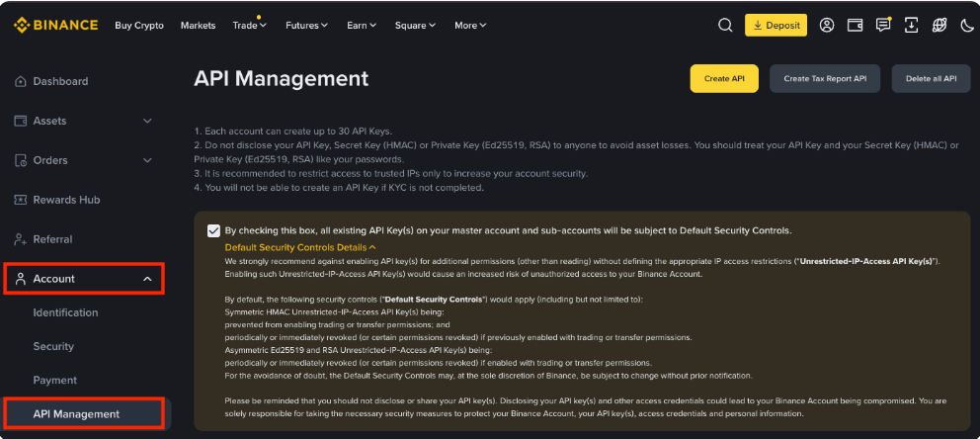The height and width of the screenshot is (439, 980).
Task: Open the user profile icon
Action: 827,26
